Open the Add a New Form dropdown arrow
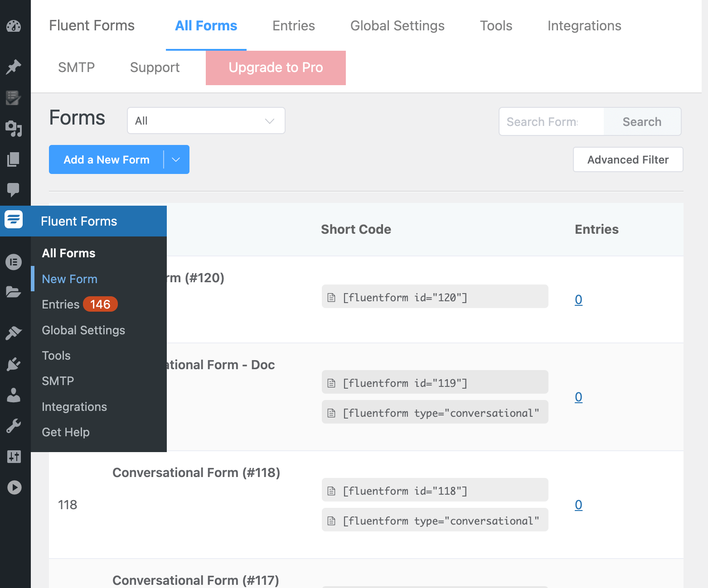The width and height of the screenshot is (708, 588). pyautogui.click(x=176, y=159)
